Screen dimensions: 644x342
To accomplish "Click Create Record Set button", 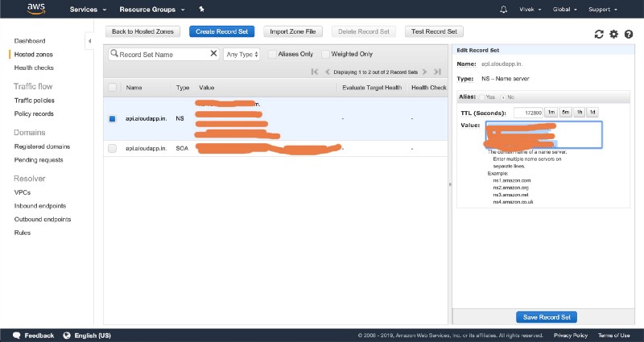I will pos(222,31).
